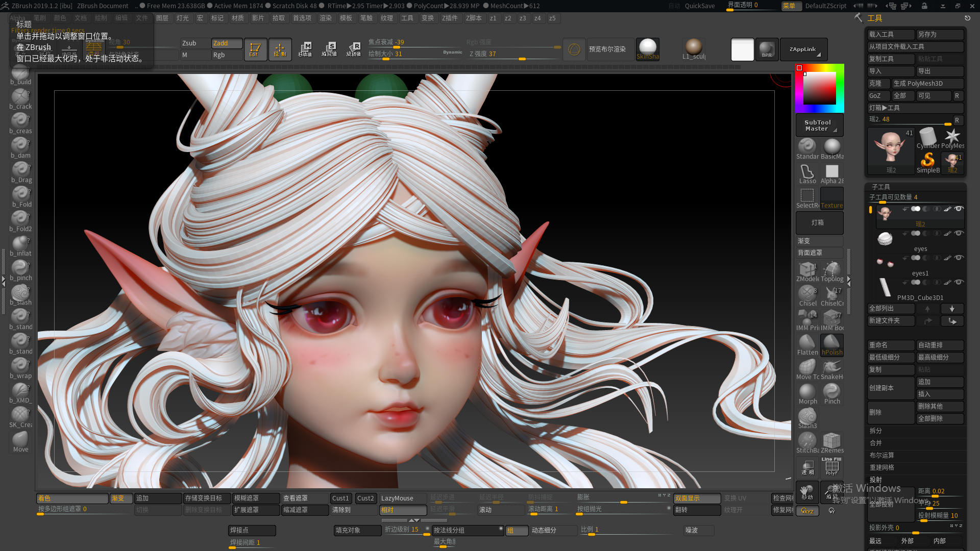The width and height of the screenshot is (980, 551).
Task: Select the Pinch brush in right shelf
Action: click(x=832, y=394)
